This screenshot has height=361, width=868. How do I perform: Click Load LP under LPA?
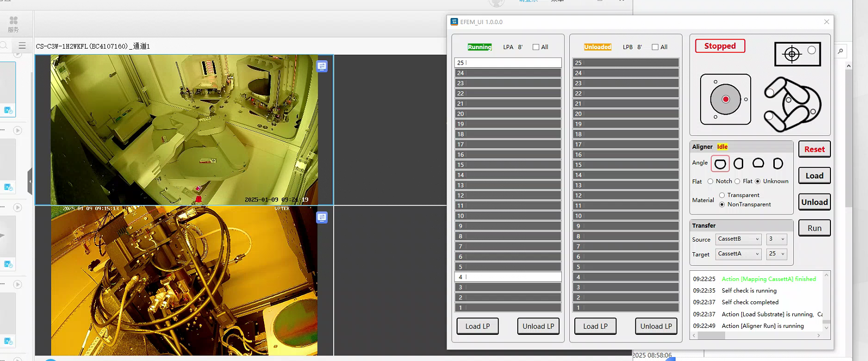[478, 326]
